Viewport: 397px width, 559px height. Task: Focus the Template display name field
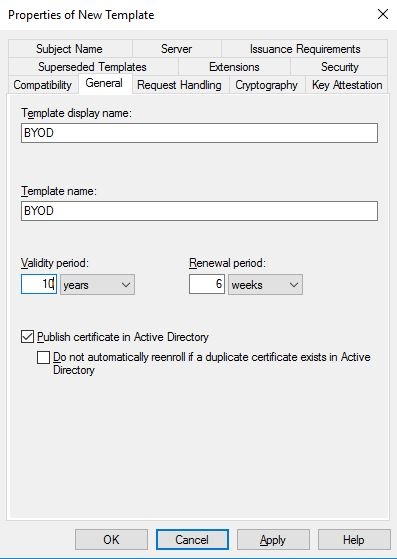click(199, 133)
